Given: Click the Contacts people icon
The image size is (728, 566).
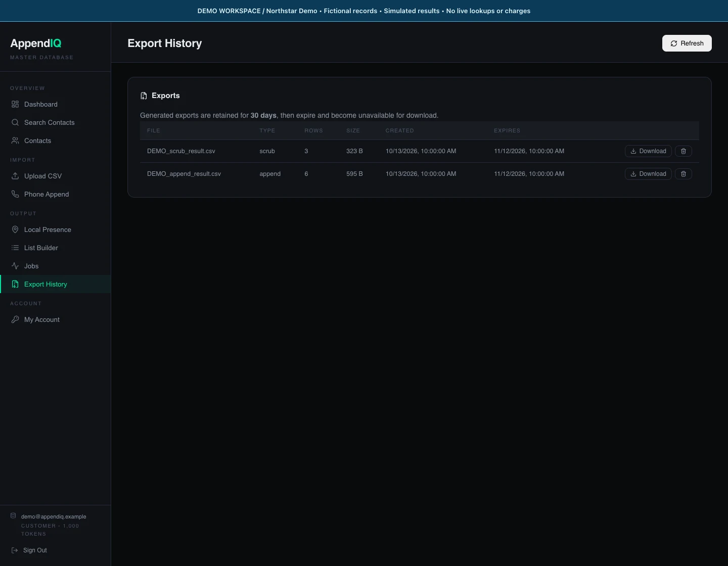Looking at the screenshot, I should pos(15,140).
